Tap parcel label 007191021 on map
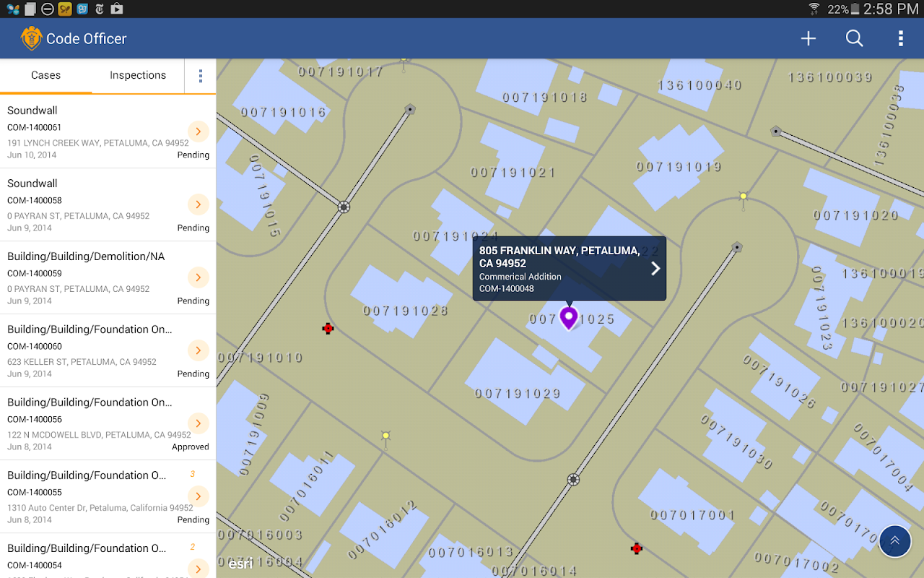The width and height of the screenshot is (924, 578). point(513,173)
